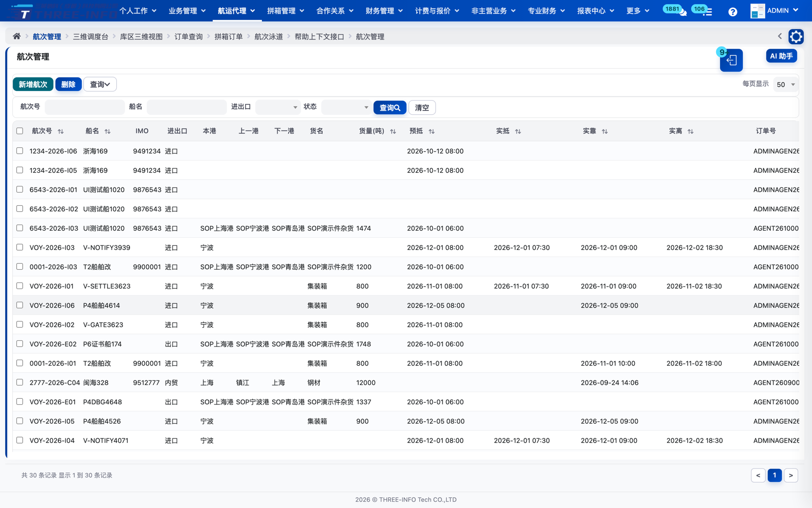This screenshot has height=508, width=812.
Task: Open the message notifications badge 1881
Action: (x=674, y=10)
